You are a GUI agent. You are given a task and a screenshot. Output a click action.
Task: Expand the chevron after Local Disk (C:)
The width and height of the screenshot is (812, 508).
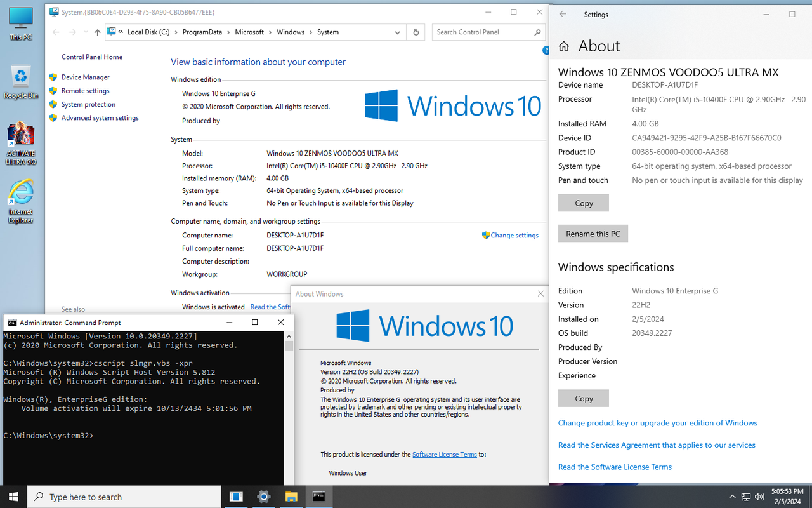click(x=176, y=32)
